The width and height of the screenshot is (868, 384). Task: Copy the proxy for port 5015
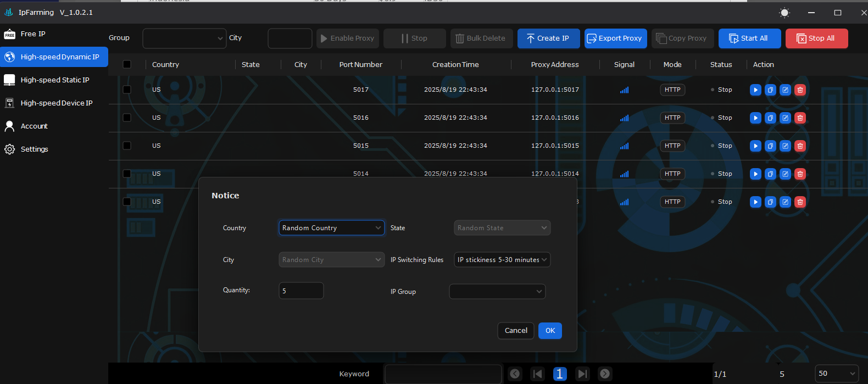point(771,146)
